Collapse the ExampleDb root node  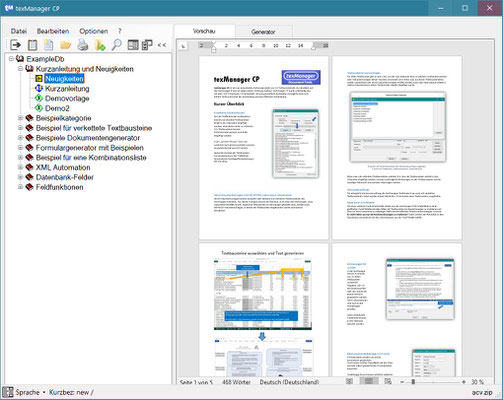(11, 59)
